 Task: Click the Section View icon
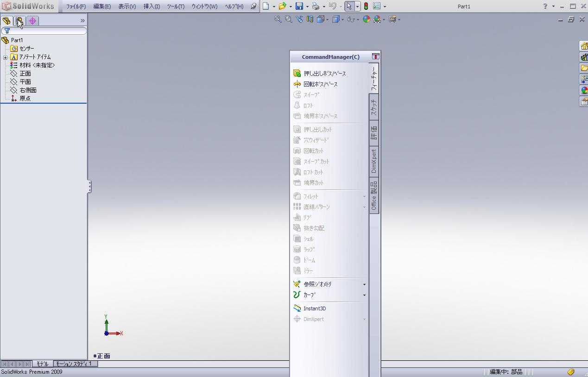(310, 19)
